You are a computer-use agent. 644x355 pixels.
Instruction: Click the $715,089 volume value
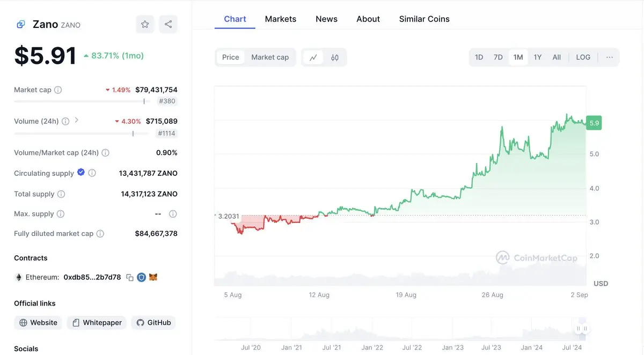pyautogui.click(x=162, y=121)
